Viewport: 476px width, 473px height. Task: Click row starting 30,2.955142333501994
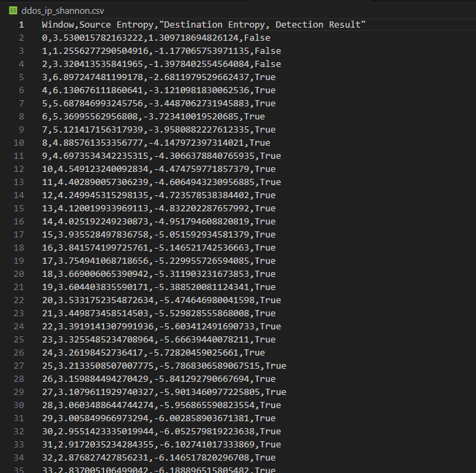pyautogui.click(x=161, y=431)
